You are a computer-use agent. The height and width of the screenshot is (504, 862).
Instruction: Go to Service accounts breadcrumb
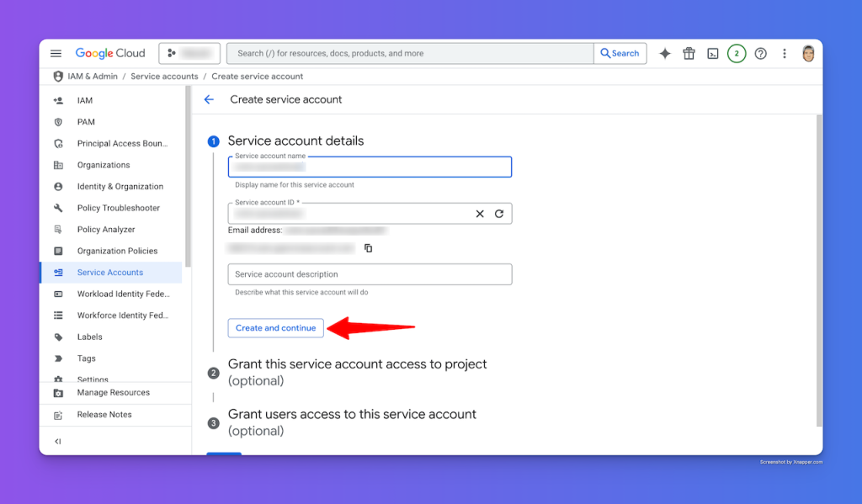coord(164,77)
